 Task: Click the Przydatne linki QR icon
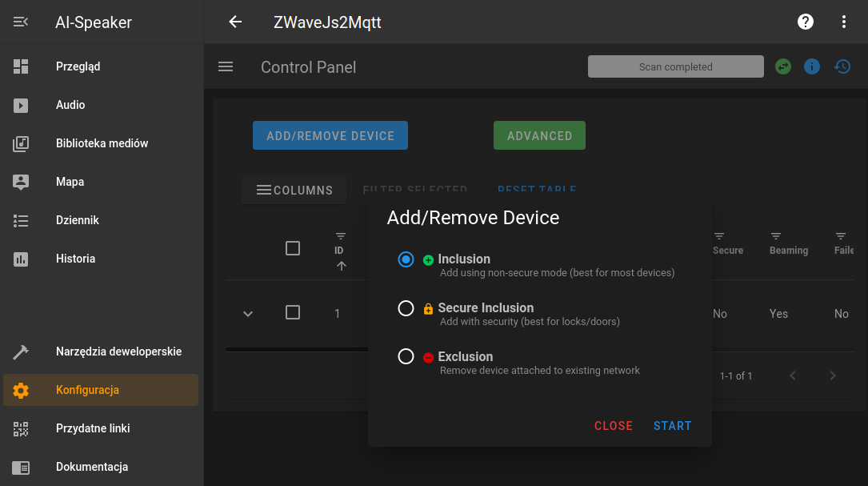tap(21, 428)
